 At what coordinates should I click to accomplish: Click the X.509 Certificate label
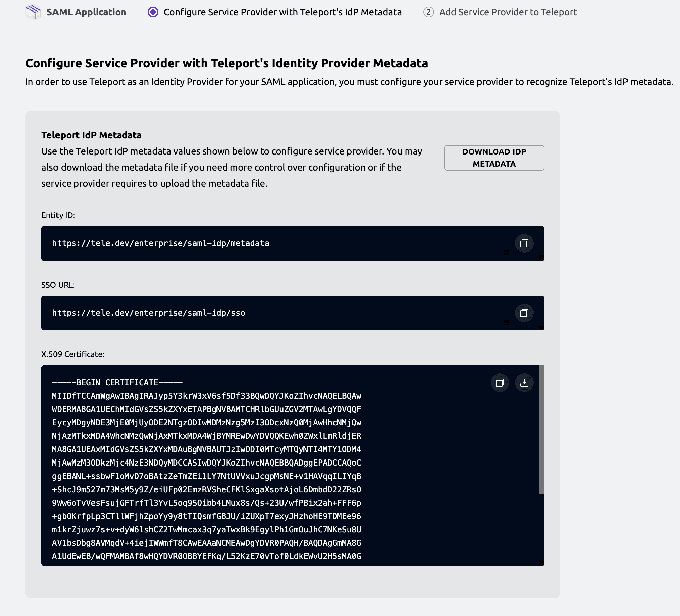pos(73,354)
